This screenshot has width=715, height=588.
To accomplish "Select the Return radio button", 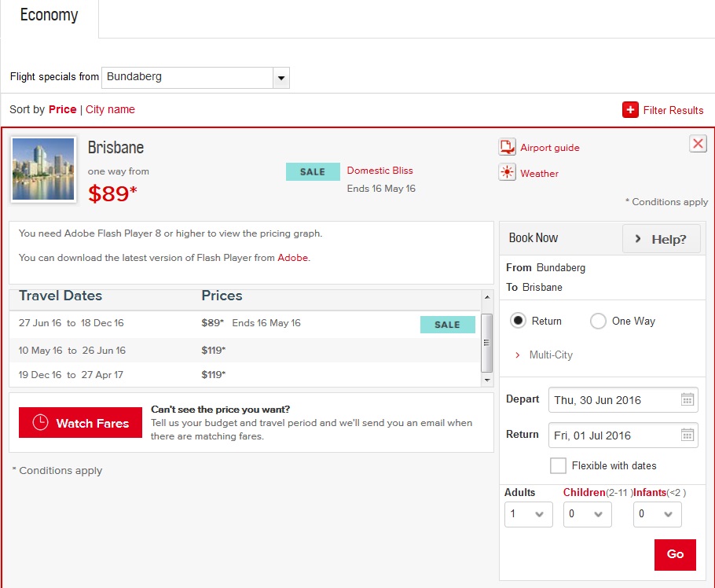I will coord(519,321).
